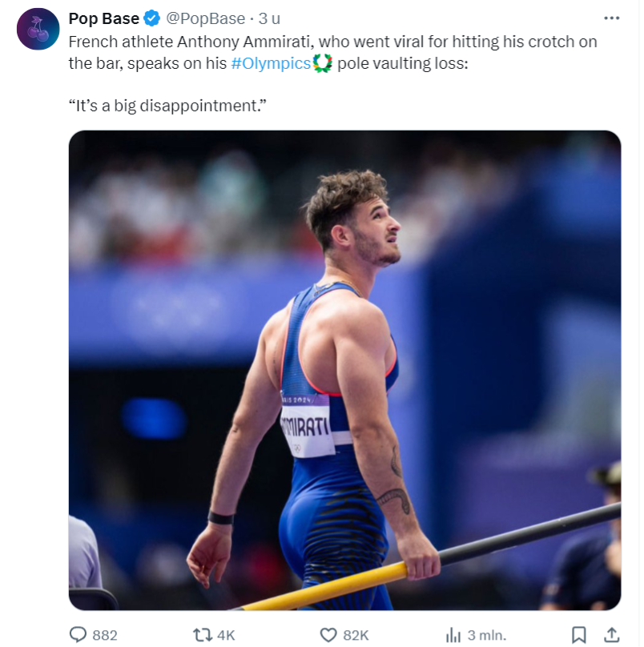This screenshot has width=644, height=647.
Task: Open the share upload arrow icon
Action: pyautogui.click(x=612, y=635)
